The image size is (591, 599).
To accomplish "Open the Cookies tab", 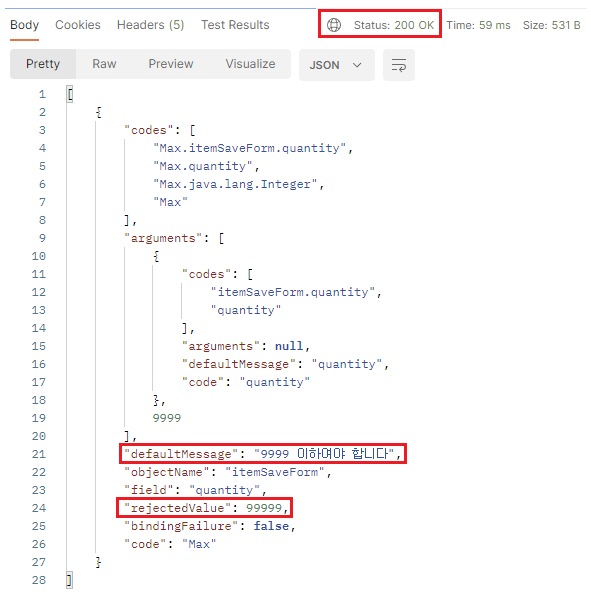I will point(78,25).
